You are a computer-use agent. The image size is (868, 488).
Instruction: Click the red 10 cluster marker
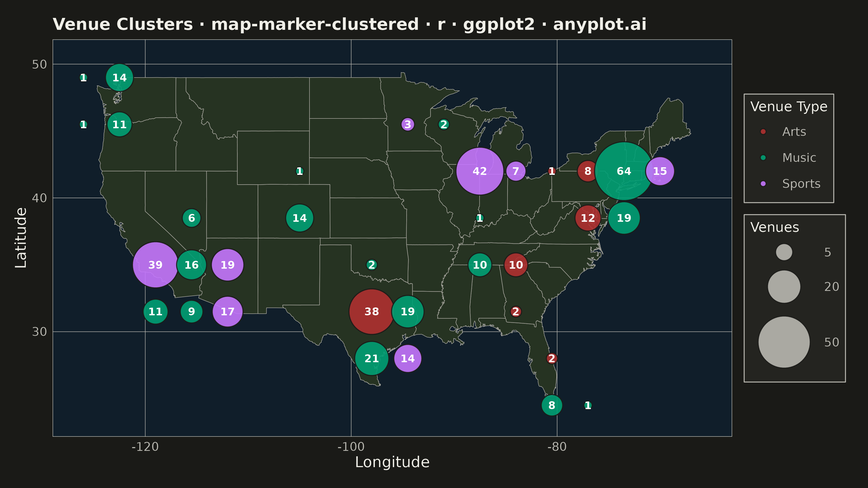click(516, 265)
